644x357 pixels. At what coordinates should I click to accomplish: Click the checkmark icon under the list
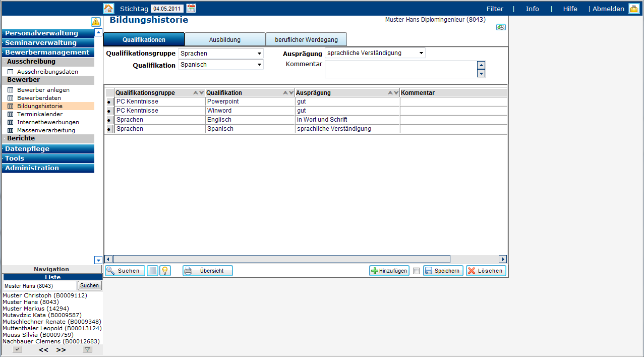click(x=18, y=349)
